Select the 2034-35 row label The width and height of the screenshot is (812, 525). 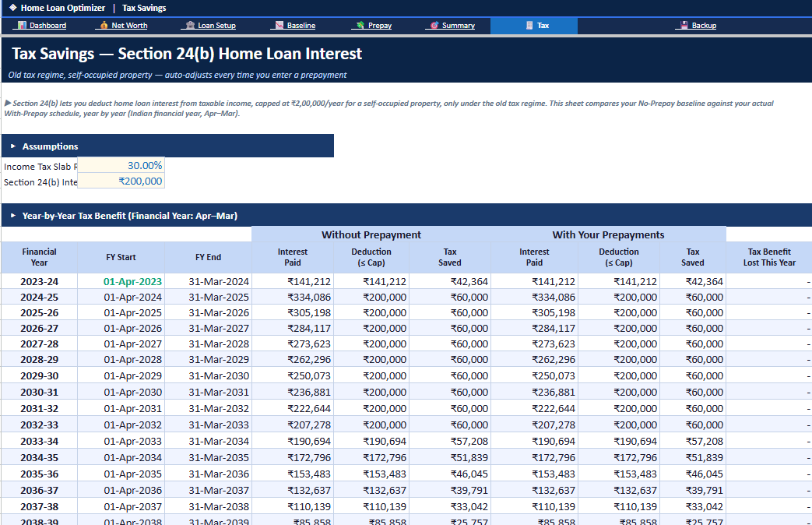point(40,458)
